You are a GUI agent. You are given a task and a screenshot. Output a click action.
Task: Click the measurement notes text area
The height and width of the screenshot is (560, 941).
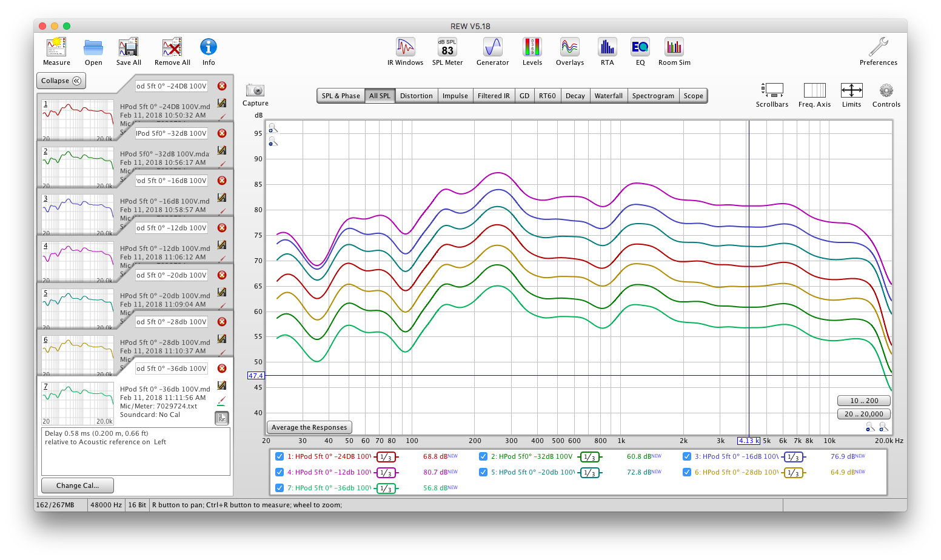(x=136, y=452)
